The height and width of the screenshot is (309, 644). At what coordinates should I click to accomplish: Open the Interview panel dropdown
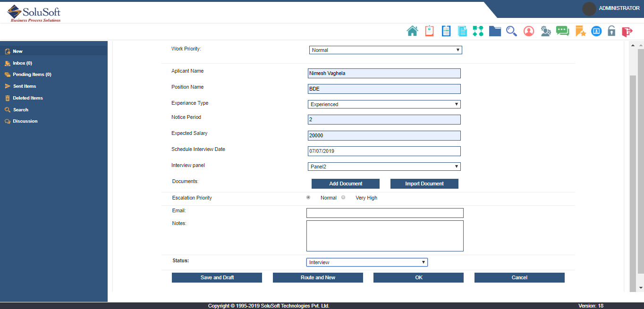click(x=384, y=167)
